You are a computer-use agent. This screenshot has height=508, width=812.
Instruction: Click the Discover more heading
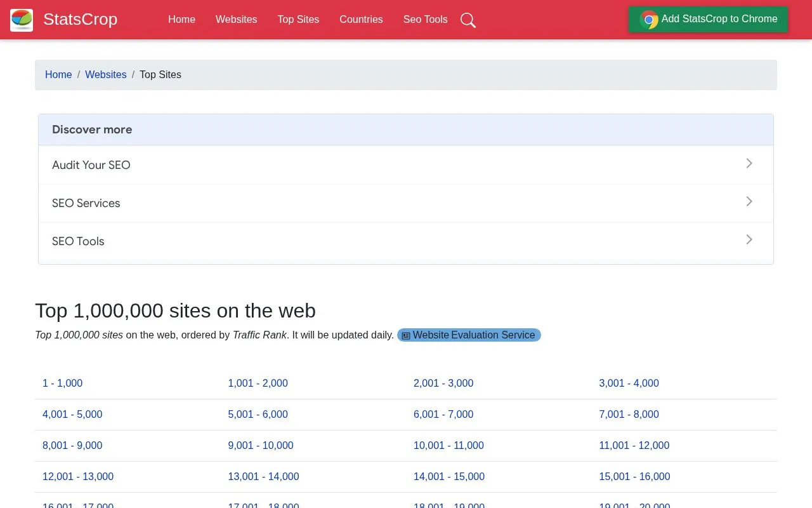click(x=92, y=130)
